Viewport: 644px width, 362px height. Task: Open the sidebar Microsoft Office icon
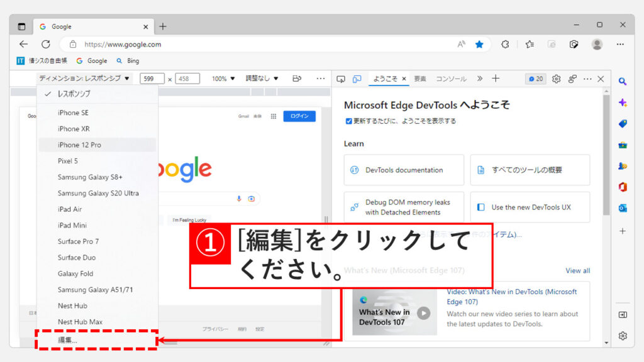coord(623,187)
